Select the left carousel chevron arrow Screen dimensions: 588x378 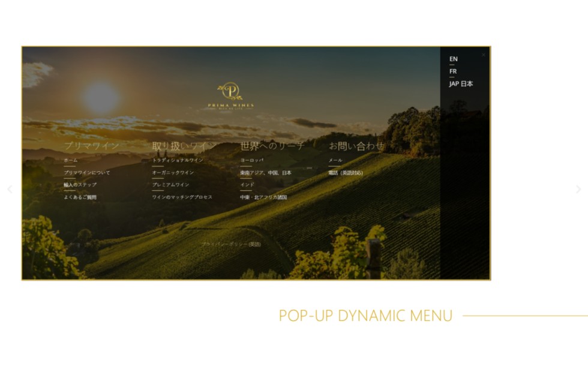click(10, 190)
